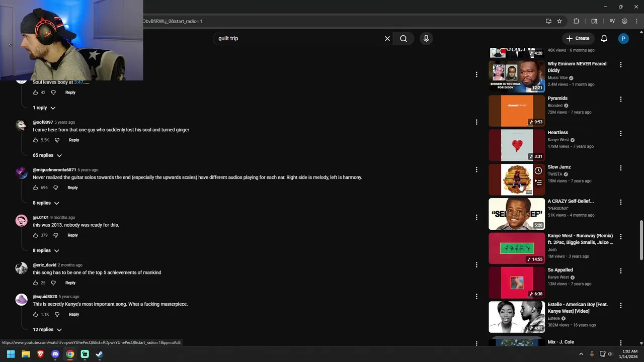Open the So Appalled video thumbnail
The image size is (644, 362).
pyautogui.click(x=517, y=283)
